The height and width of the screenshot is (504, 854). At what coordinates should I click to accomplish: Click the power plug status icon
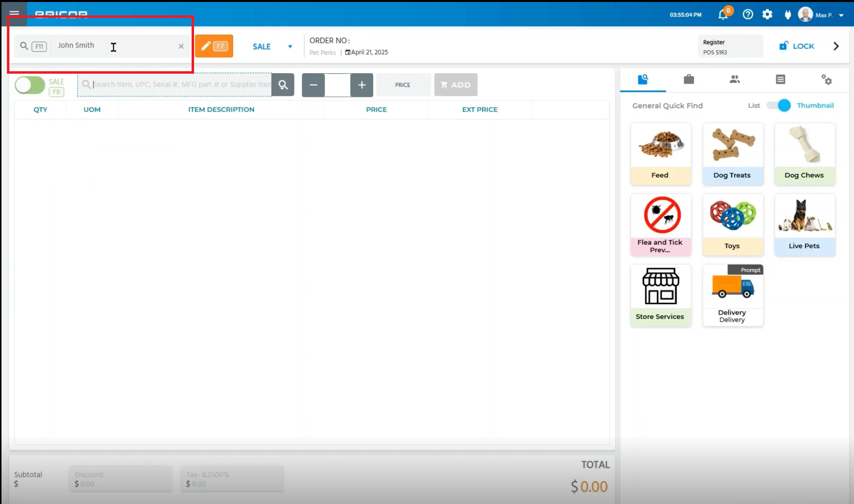pos(788,14)
